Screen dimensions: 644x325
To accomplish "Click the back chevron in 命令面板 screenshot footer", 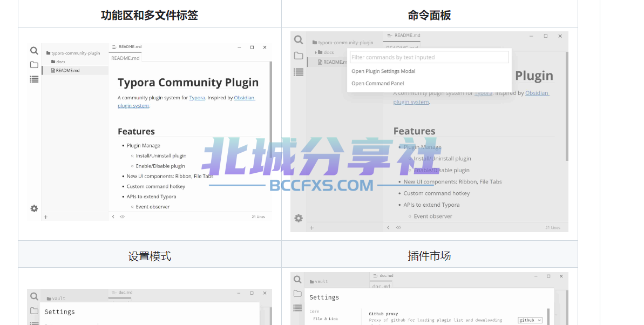I will [388, 227].
